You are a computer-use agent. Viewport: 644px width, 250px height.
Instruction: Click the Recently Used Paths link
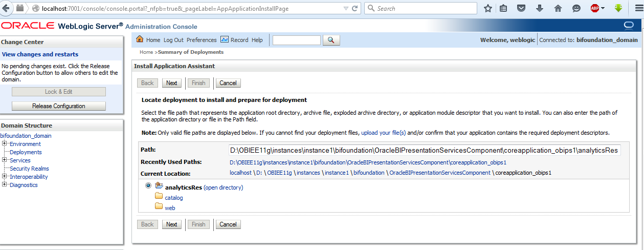click(x=368, y=162)
